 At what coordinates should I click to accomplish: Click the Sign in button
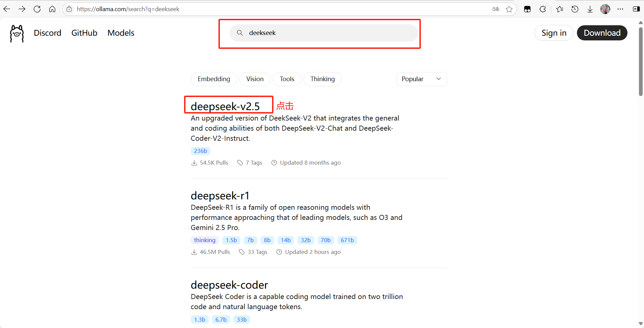point(554,33)
